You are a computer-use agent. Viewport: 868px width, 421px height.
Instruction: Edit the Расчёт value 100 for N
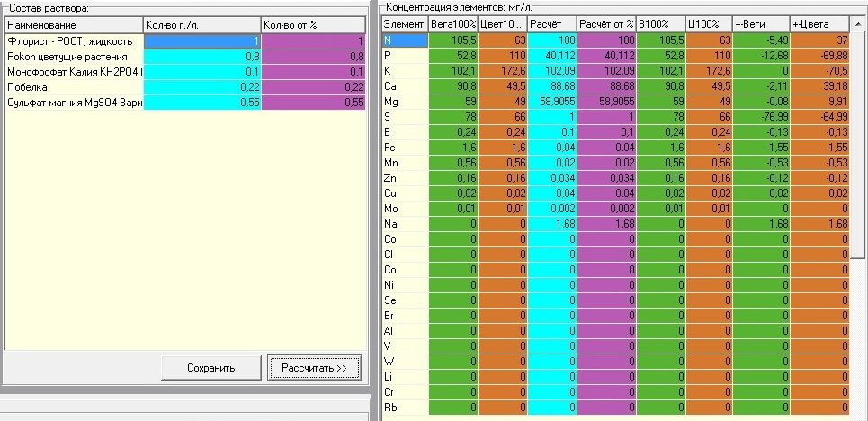[552, 40]
